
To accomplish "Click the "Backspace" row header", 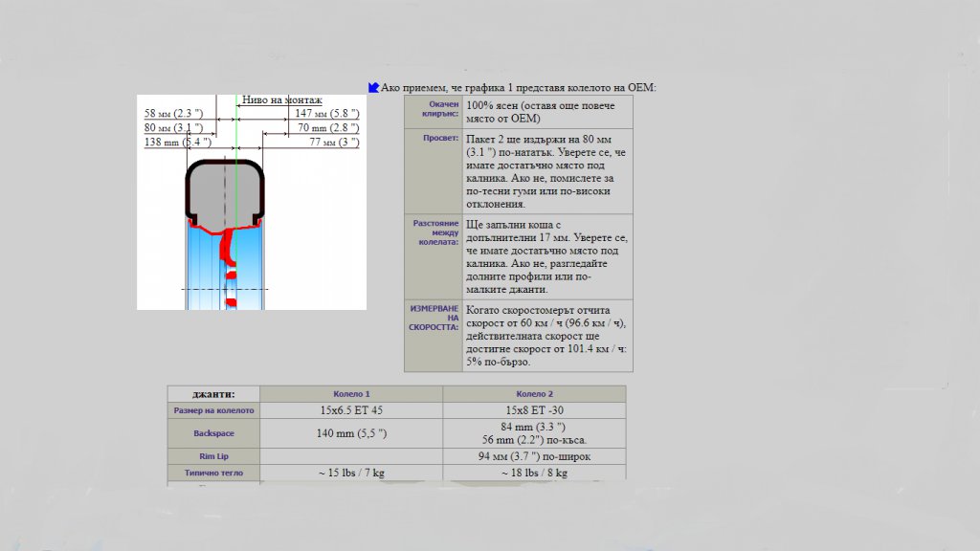I will (x=213, y=433).
